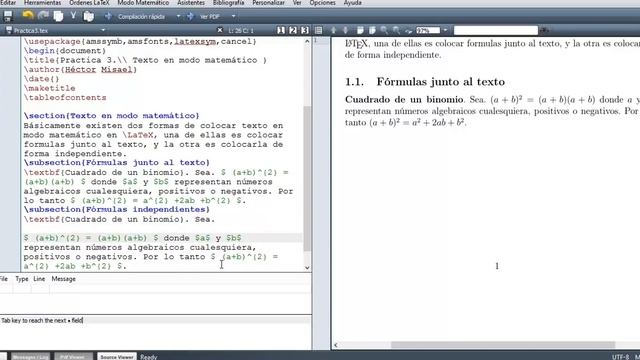Click the PDF horizontal scrollbar thumb
The height and width of the screenshot is (360, 640).
pyautogui.click(x=503, y=345)
